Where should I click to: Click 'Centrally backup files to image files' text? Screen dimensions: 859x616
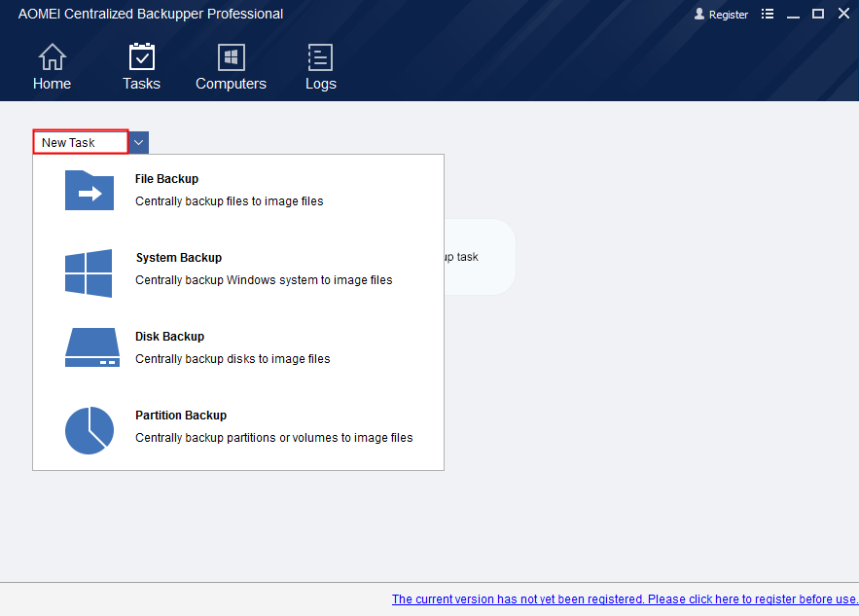coord(229,201)
